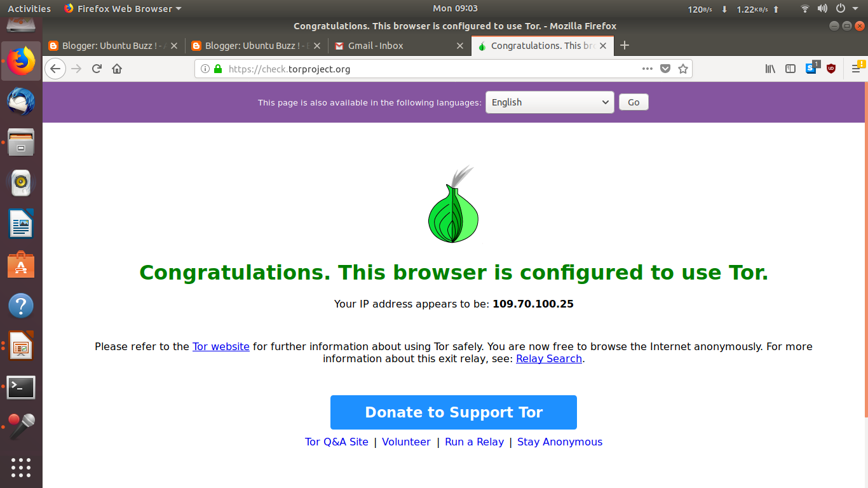The image size is (868, 488).
Task: Open LibreOffice Writer from the dock
Action: tap(21, 224)
